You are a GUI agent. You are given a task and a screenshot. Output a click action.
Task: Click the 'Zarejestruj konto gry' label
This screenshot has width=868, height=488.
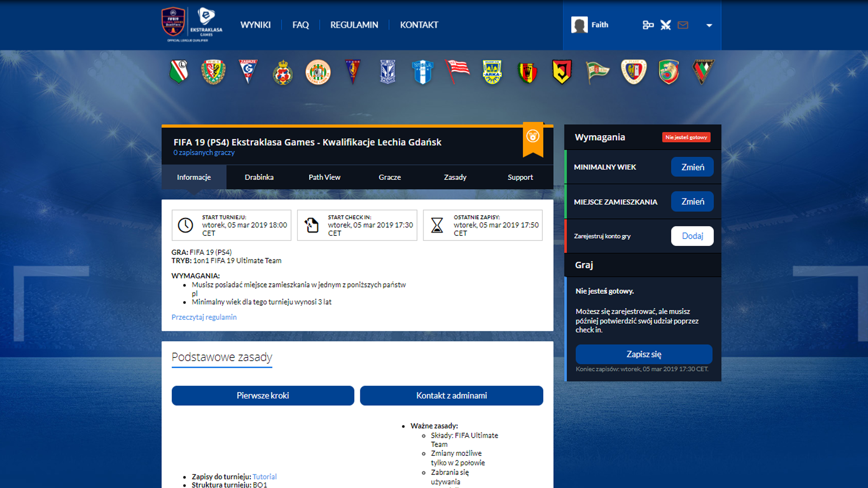[602, 236]
